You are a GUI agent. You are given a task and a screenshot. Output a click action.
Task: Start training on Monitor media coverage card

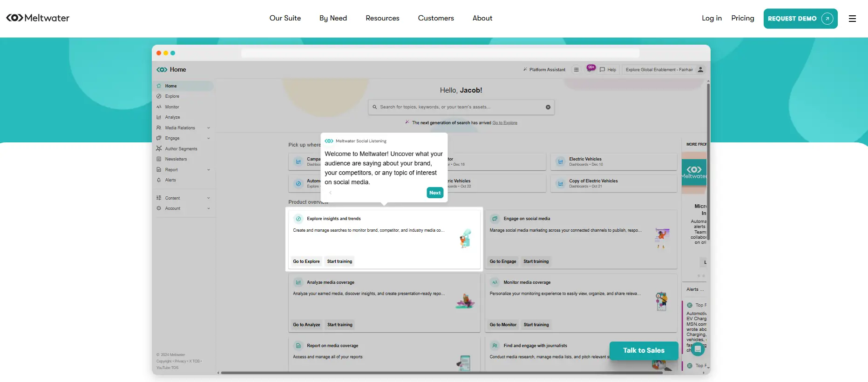pyautogui.click(x=536, y=325)
